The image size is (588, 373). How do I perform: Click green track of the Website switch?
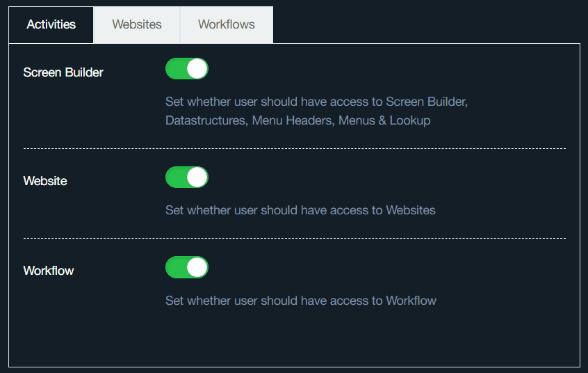[x=175, y=177]
